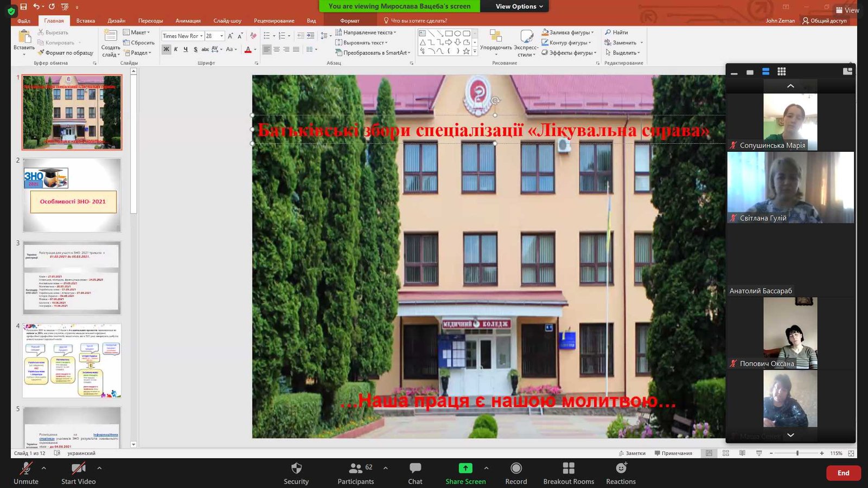
Task: Expand the View Options dropdown
Action: (519, 7)
